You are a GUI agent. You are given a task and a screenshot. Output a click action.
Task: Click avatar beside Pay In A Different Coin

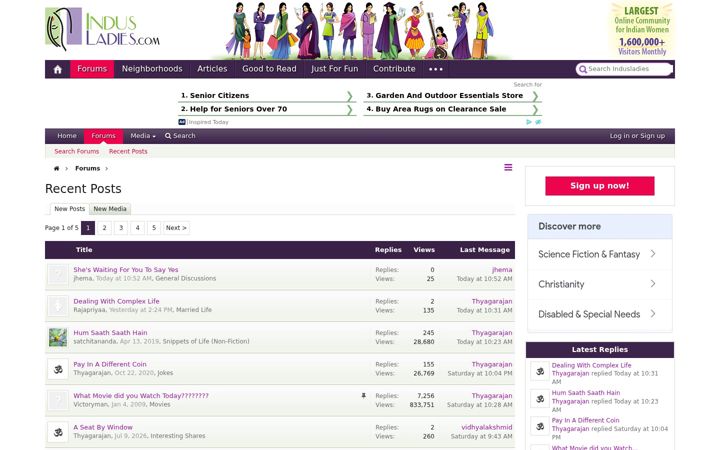coord(58,369)
